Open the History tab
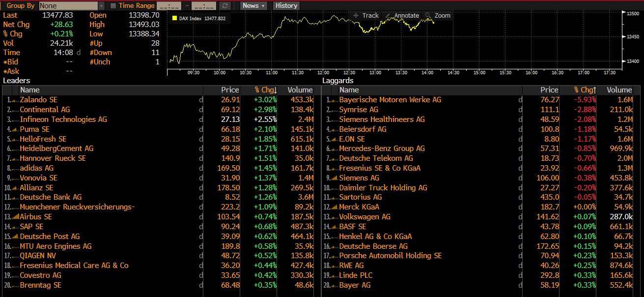The width and height of the screenshot is (644, 297). (286, 6)
